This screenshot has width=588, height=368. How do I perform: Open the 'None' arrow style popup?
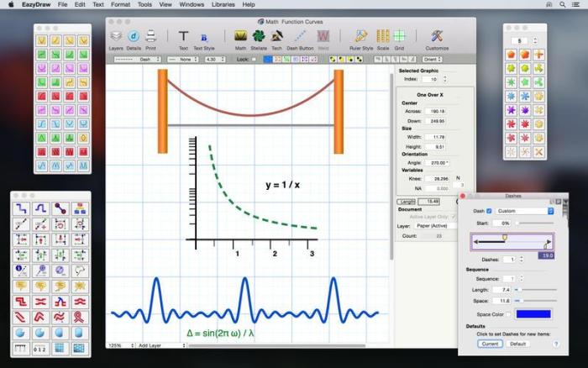point(182,60)
